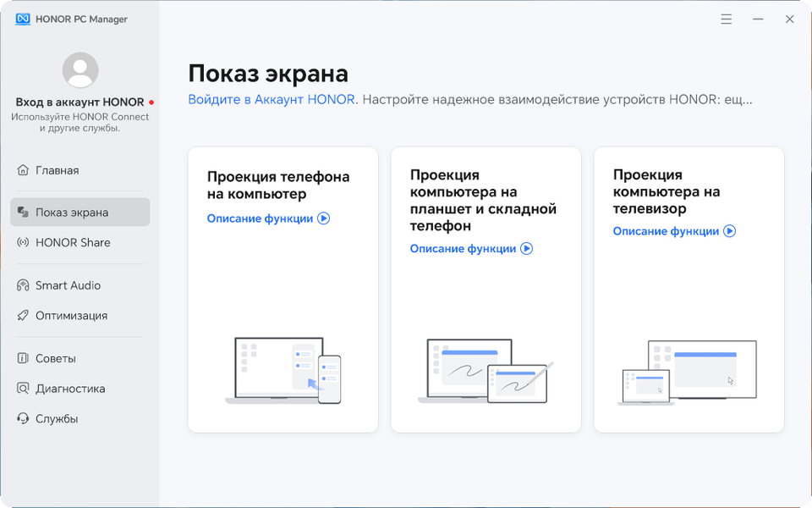This screenshot has width=812, height=508.
Task: Select the Проекция компьютера на телевизор card title
Action: click(667, 191)
